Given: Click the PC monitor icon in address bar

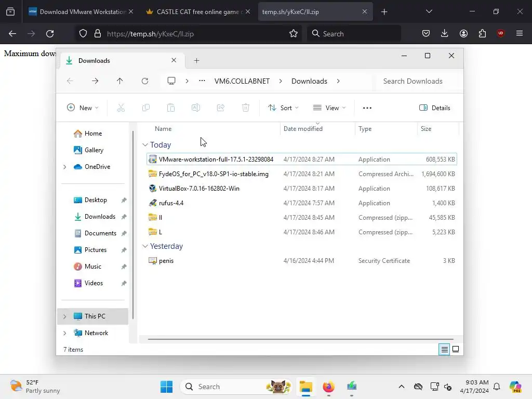Looking at the screenshot, I should pyautogui.click(x=171, y=81).
